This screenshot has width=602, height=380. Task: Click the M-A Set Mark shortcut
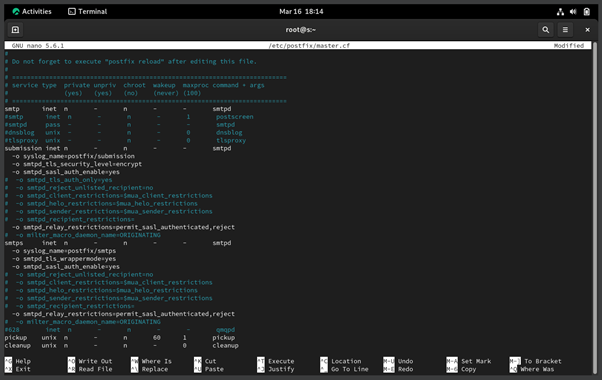pyautogui.click(x=469, y=361)
